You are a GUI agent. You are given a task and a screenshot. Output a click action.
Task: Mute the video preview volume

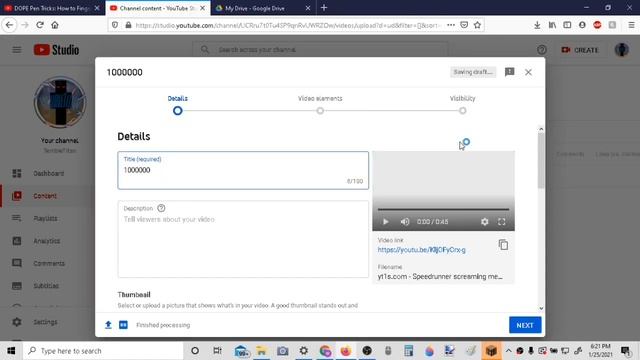coord(405,222)
